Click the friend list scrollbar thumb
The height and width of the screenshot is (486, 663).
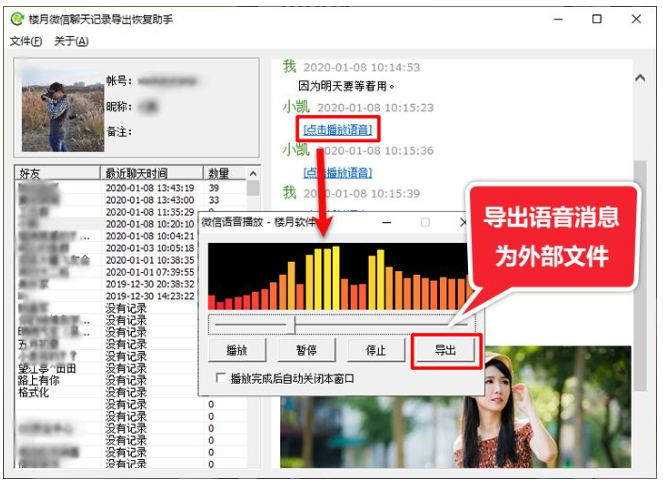point(253,188)
